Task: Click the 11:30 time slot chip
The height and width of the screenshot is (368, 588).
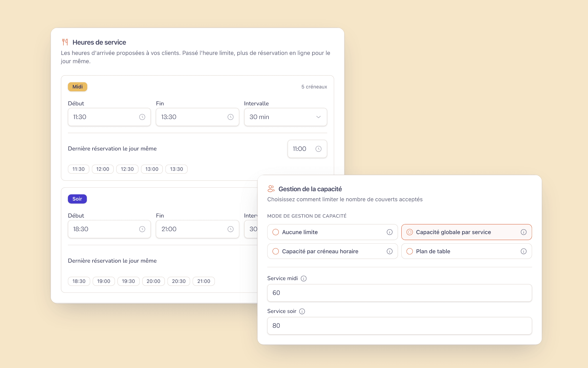Action: pos(79,169)
